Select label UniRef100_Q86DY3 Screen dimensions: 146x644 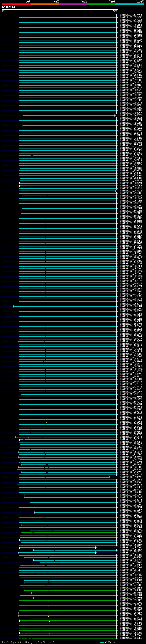pyautogui.click(x=131, y=500)
